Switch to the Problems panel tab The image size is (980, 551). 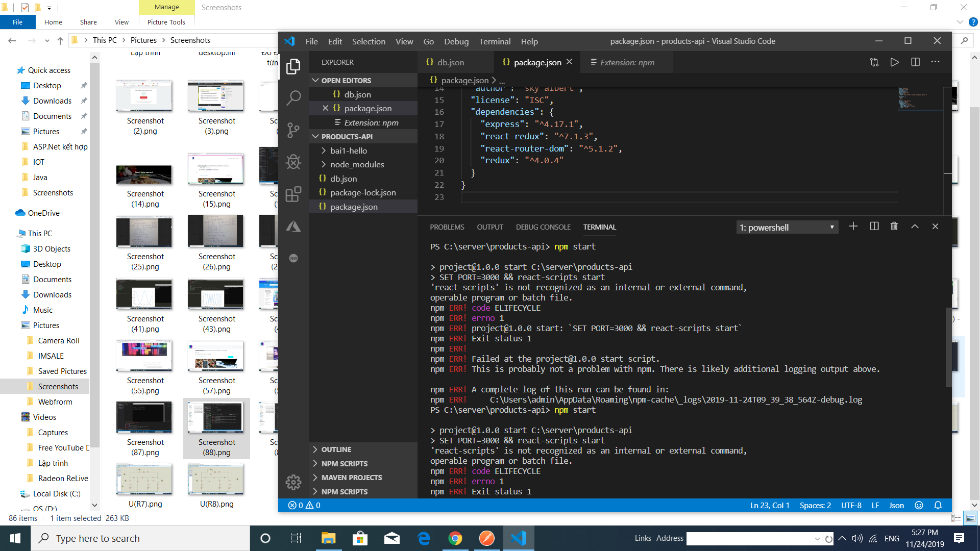pos(447,227)
